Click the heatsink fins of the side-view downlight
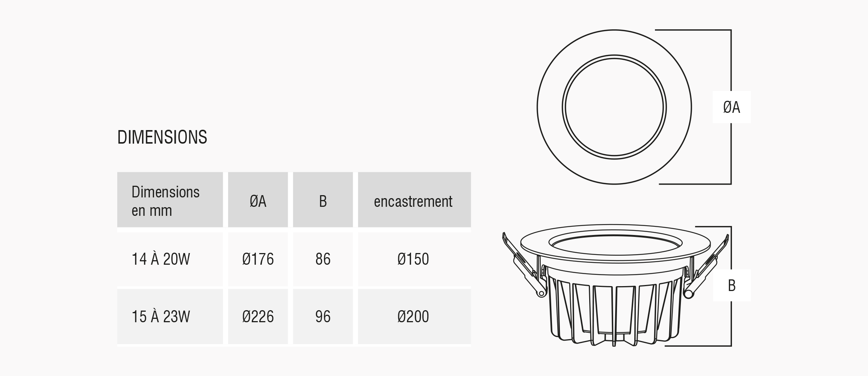 (x=614, y=312)
